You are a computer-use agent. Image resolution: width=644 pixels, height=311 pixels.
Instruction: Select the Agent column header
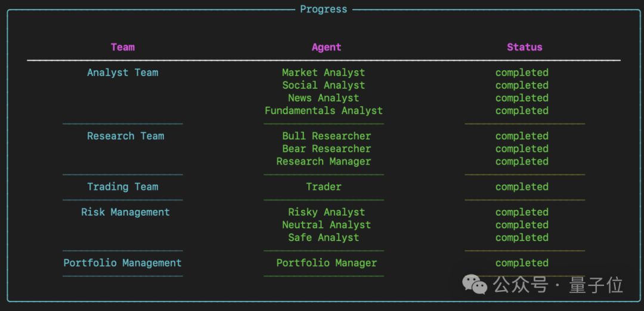coord(326,47)
